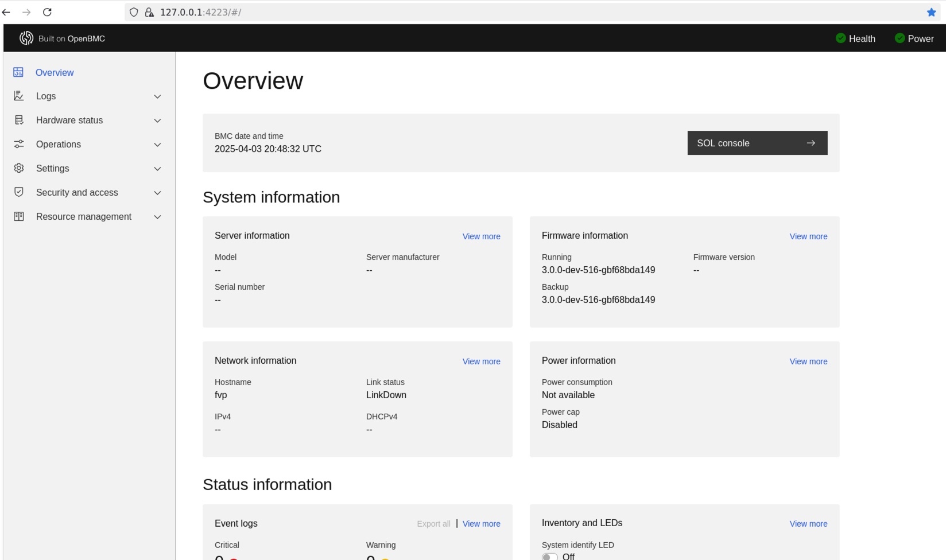The image size is (946, 560).
Task: Click the Hardware status server icon
Action: click(x=18, y=120)
